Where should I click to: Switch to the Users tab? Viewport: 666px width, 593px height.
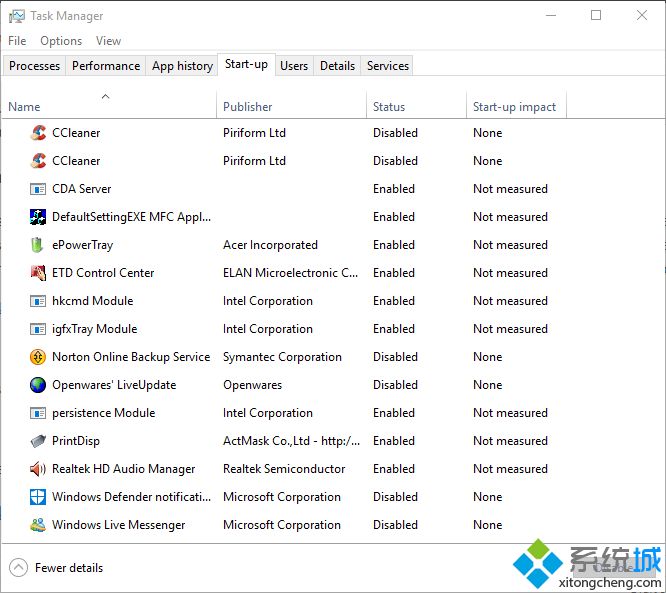(294, 66)
